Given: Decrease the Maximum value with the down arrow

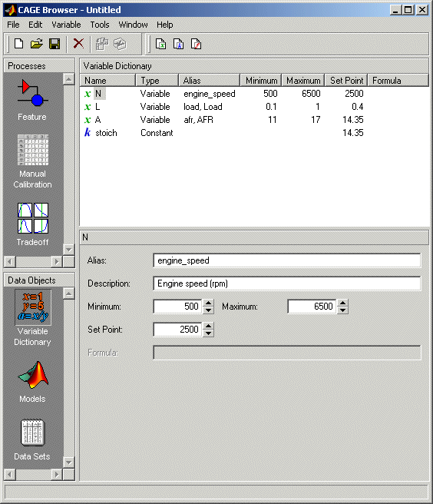Looking at the screenshot, I should click(342, 310).
